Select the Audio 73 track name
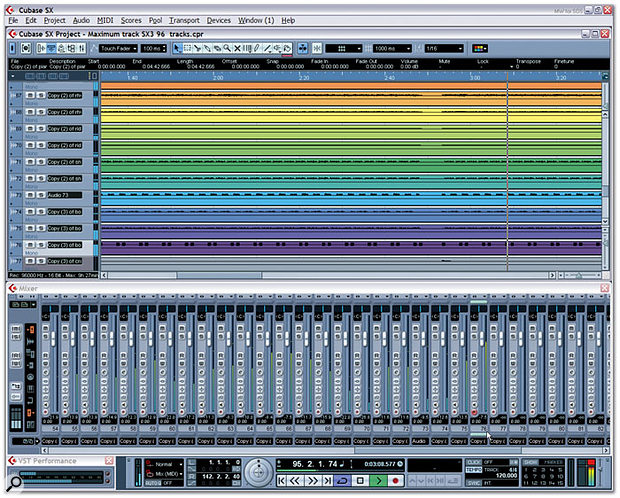 coord(64,195)
